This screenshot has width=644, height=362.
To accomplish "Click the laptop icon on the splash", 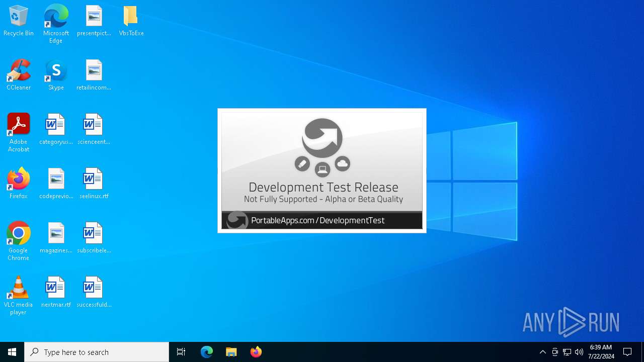I will click(323, 169).
